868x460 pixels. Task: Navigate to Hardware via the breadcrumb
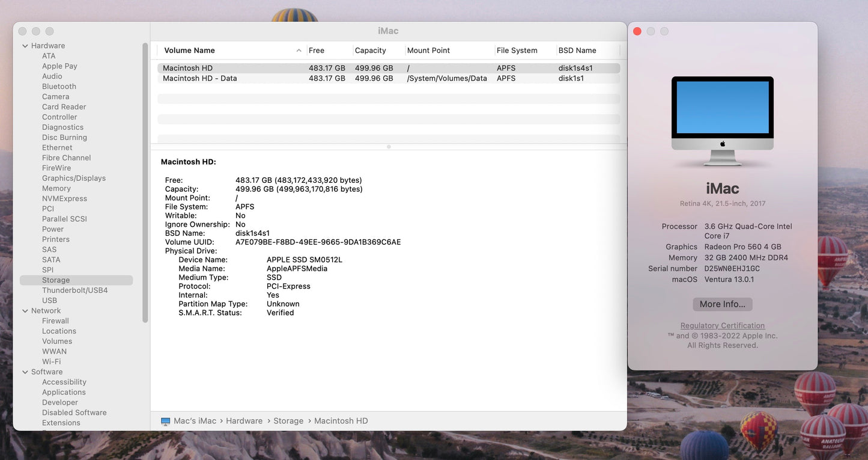pyautogui.click(x=244, y=421)
